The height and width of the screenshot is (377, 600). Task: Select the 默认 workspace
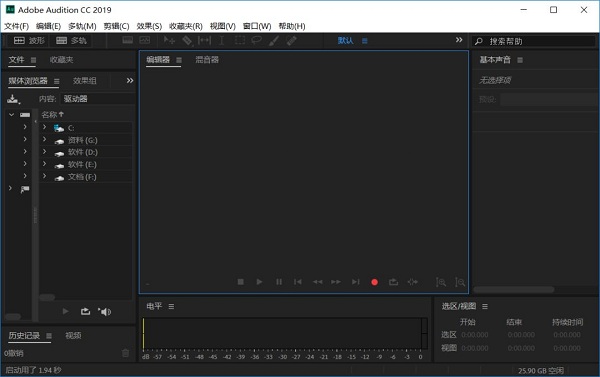345,41
